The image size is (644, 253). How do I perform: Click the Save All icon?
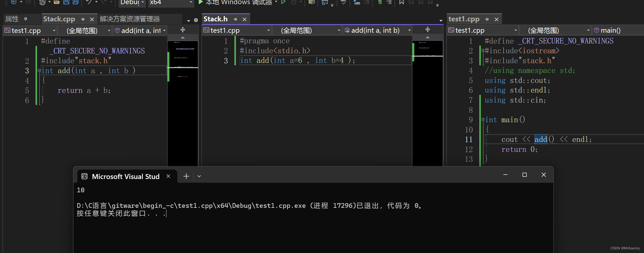coord(76,2)
